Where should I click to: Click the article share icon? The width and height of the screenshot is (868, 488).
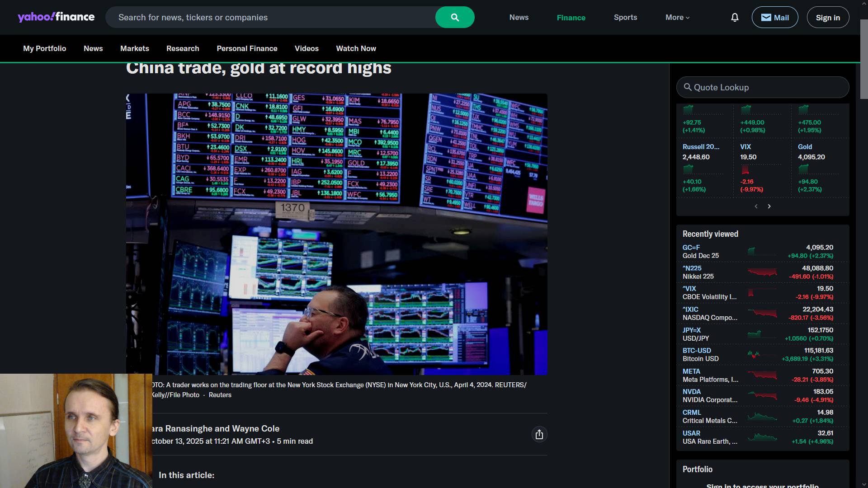[539, 434]
